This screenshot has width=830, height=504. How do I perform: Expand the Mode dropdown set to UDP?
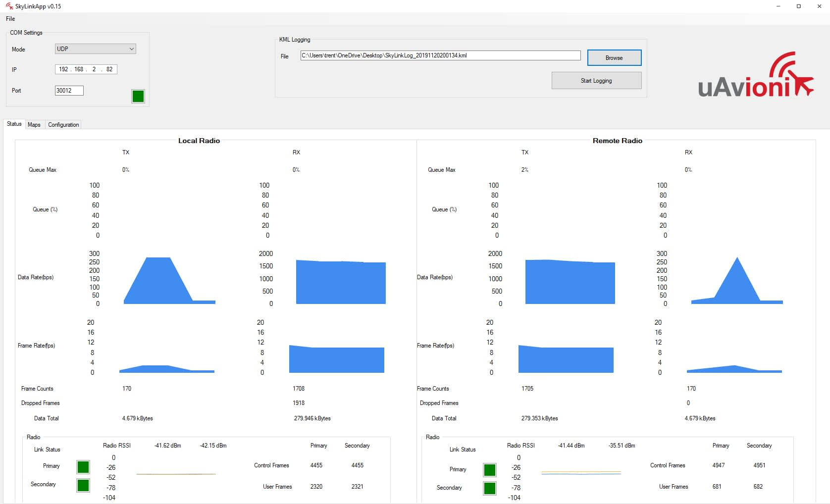coord(95,49)
